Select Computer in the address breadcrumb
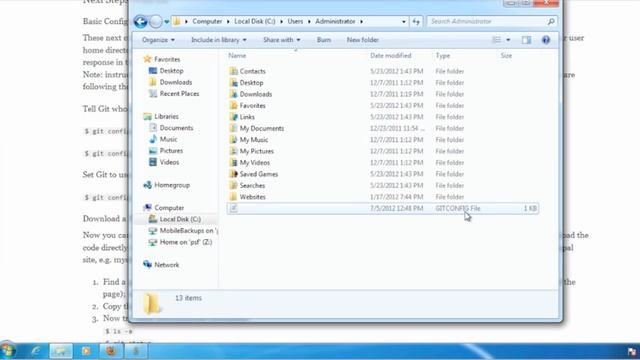This screenshot has height=360, width=640. coord(207,21)
